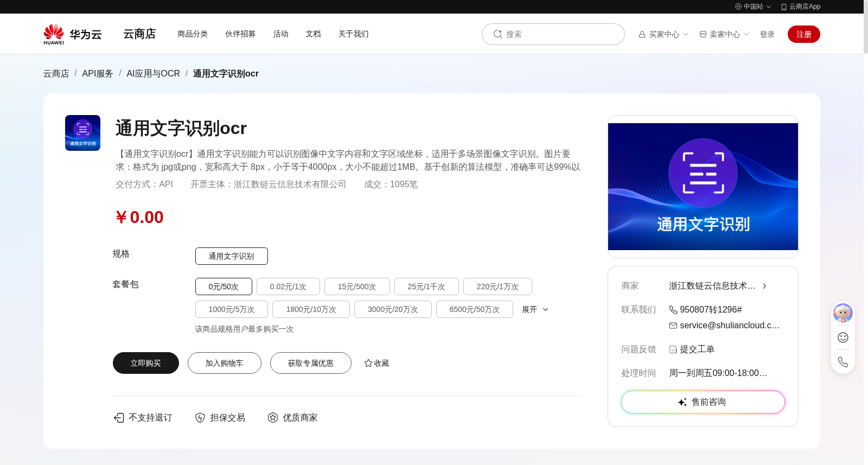Screen dimensions: 868x465
Task: Click the envelope icon beside service email
Action: click(x=673, y=326)
